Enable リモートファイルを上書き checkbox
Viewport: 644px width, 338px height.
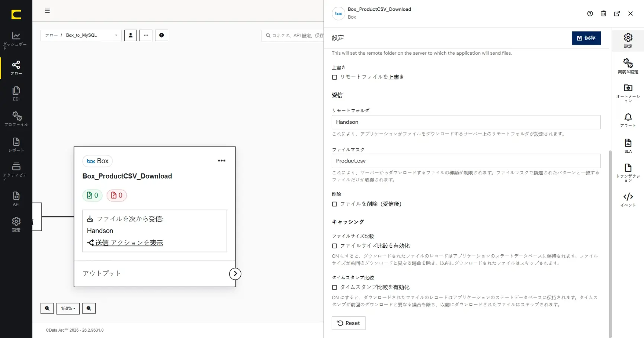coord(334,77)
